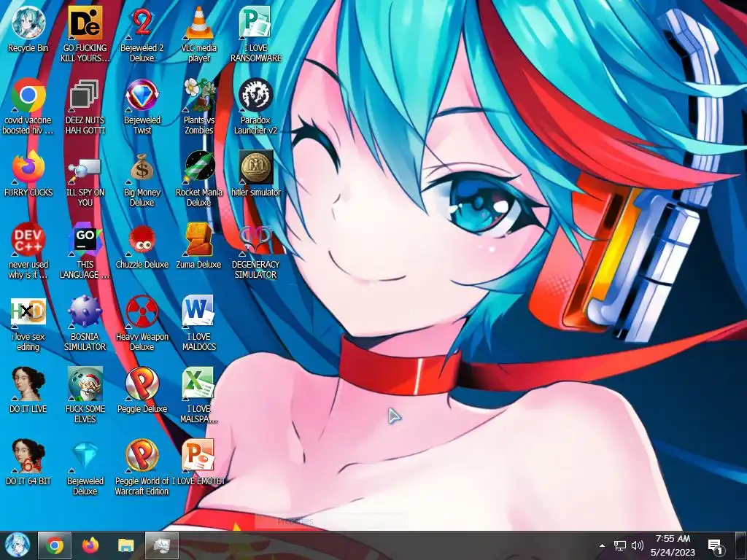Open File Explorer from the taskbar
The width and height of the screenshot is (747, 560).
tap(126, 545)
